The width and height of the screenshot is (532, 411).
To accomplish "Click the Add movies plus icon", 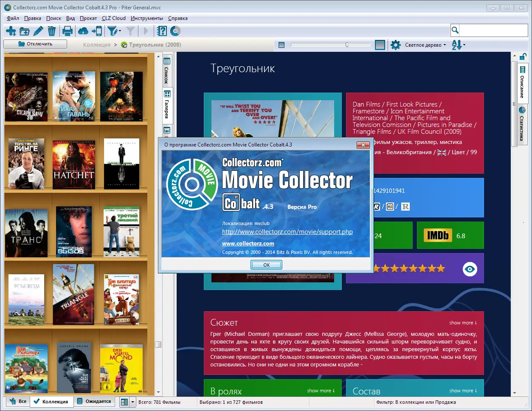I will coord(11,31).
